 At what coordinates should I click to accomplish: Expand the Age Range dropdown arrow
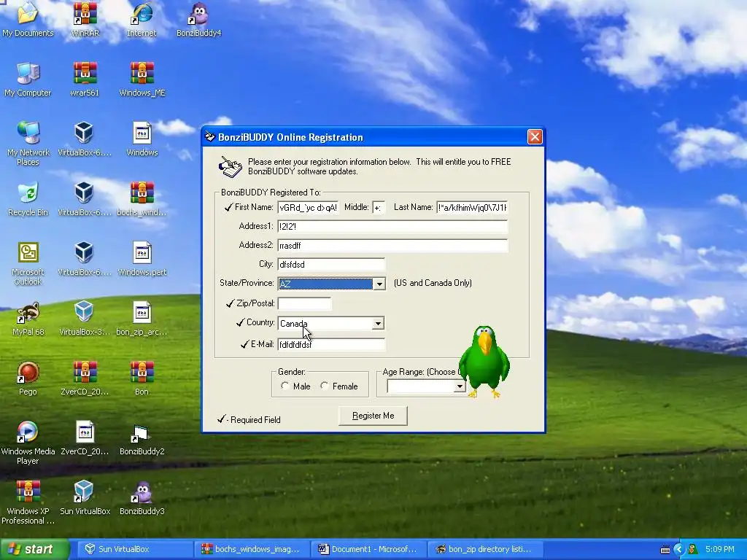click(x=460, y=386)
